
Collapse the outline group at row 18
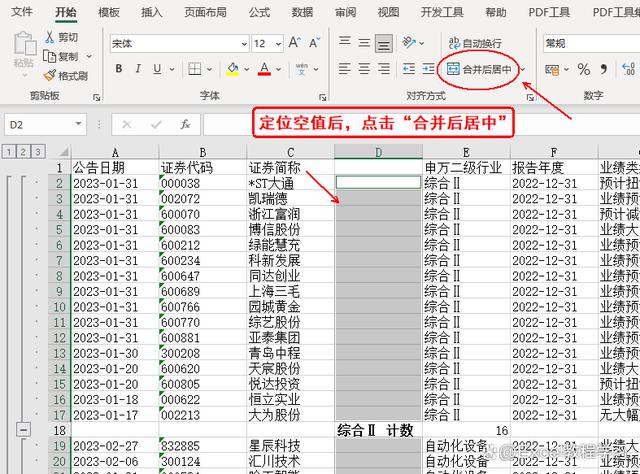(24, 429)
